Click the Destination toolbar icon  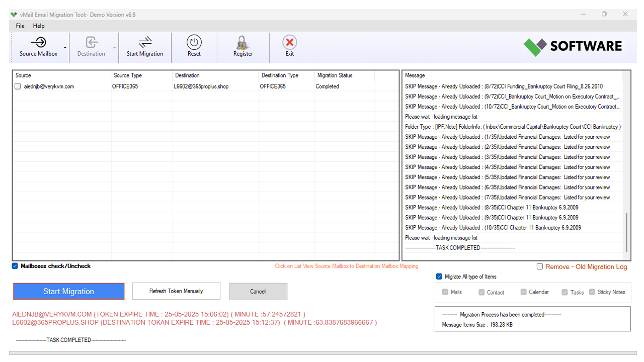[91, 42]
